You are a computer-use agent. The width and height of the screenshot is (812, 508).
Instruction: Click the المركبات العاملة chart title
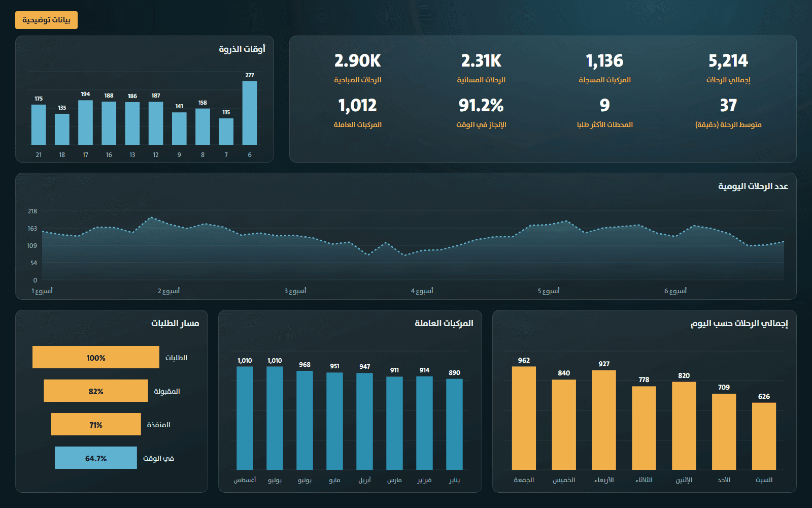click(444, 324)
